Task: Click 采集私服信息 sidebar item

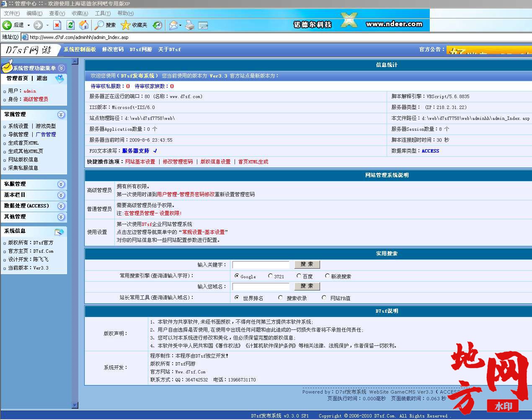Action: coord(23,168)
